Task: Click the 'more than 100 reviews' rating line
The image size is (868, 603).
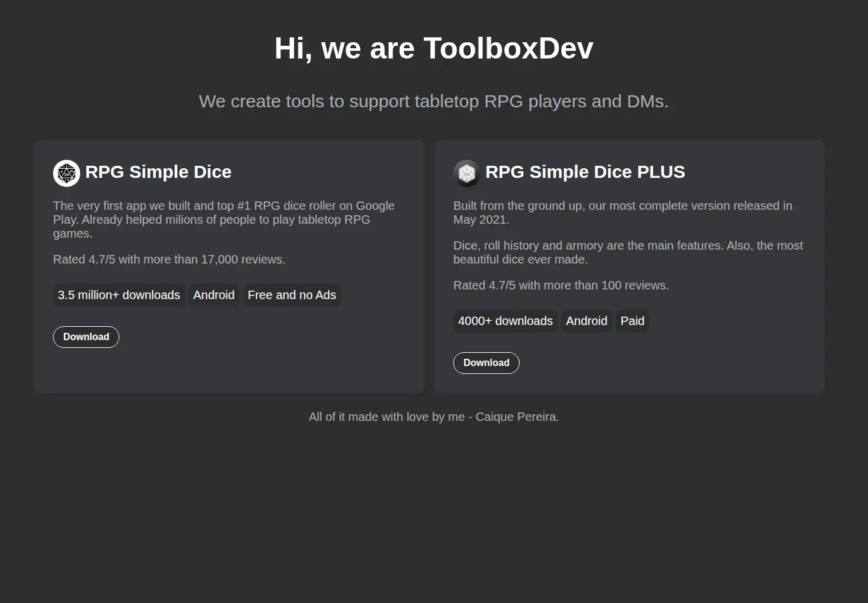Action: (561, 285)
